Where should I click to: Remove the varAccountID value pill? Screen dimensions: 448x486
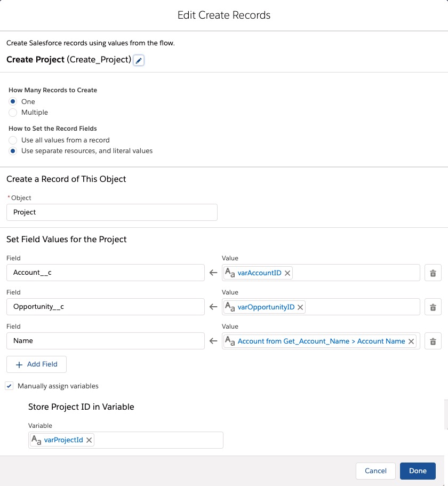point(287,273)
